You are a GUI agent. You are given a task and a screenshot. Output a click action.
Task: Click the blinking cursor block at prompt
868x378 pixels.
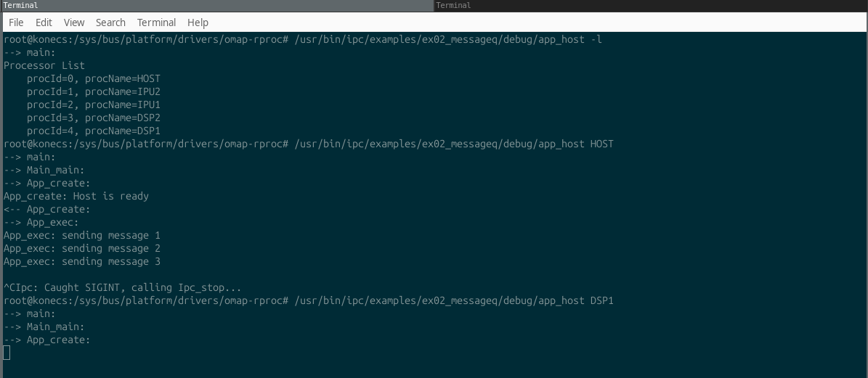click(7, 353)
